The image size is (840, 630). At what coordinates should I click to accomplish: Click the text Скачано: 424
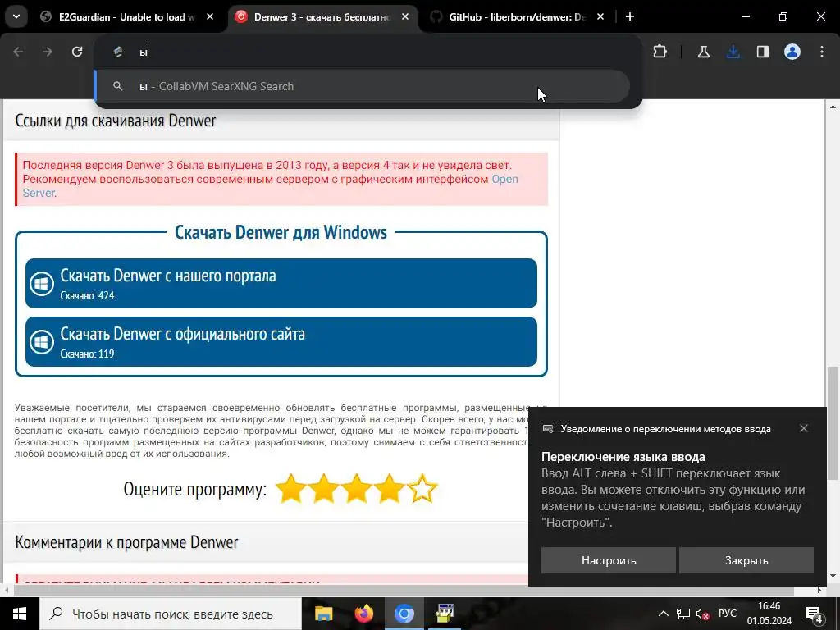click(x=87, y=295)
